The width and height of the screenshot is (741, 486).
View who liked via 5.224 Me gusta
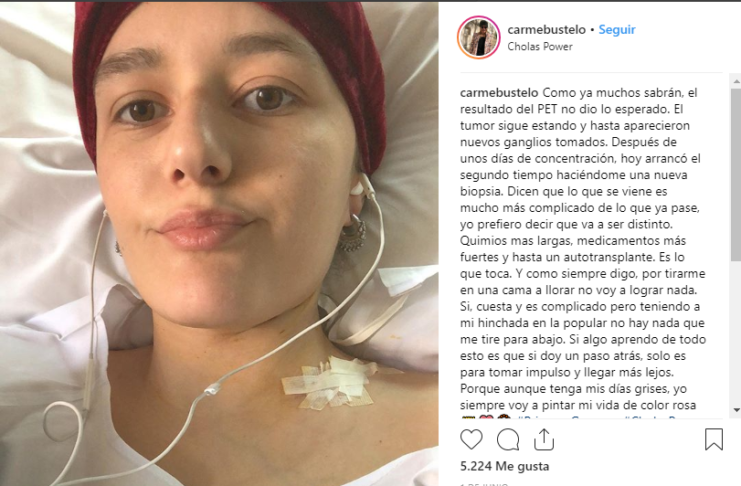pos(505,467)
